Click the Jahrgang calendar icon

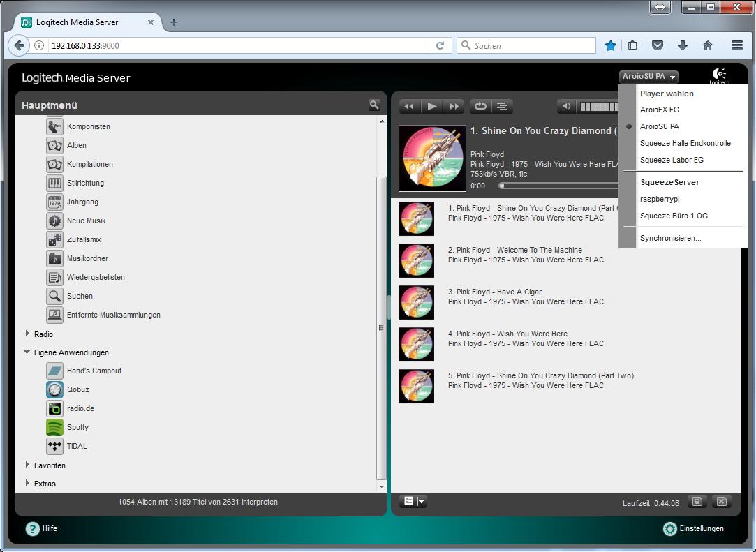(x=54, y=202)
